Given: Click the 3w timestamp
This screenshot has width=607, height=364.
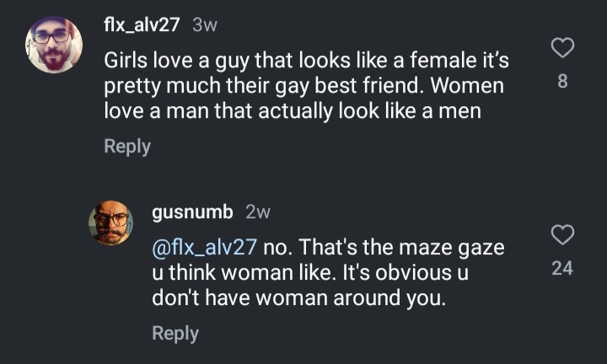Looking at the screenshot, I should tap(205, 25).
